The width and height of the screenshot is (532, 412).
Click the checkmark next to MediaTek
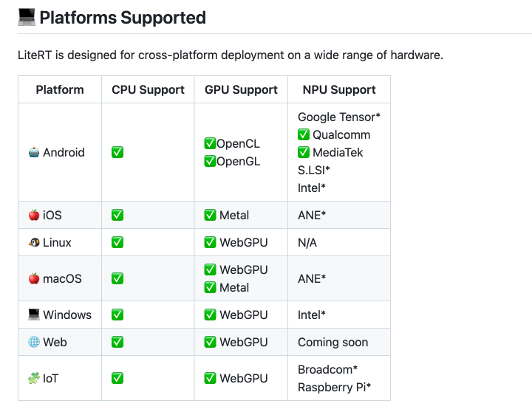pyautogui.click(x=303, y=153)
